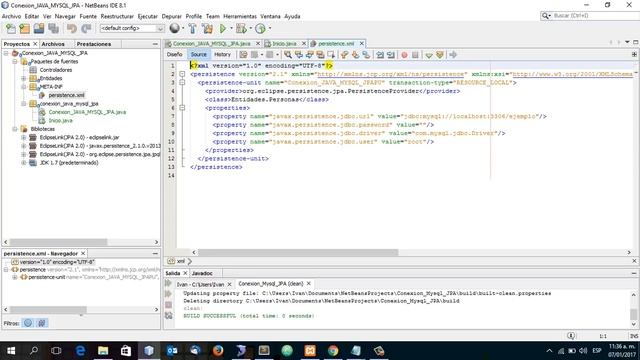640x360 pixels.
Task: Open Firefox from the taskbar
Action: 218,351
